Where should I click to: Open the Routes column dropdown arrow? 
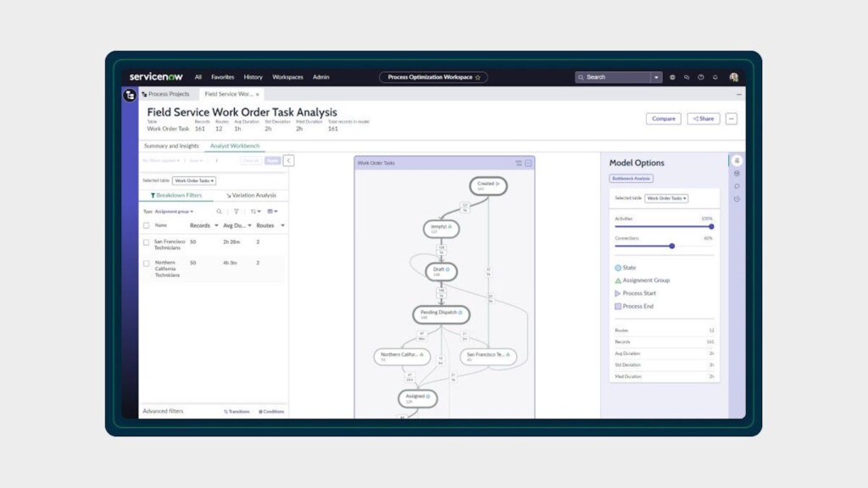[283, 225]
